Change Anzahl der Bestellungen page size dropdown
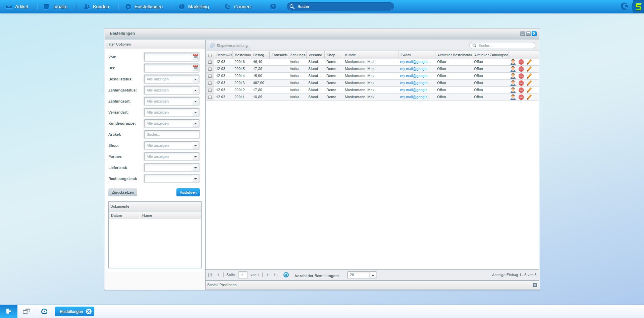 373,275
